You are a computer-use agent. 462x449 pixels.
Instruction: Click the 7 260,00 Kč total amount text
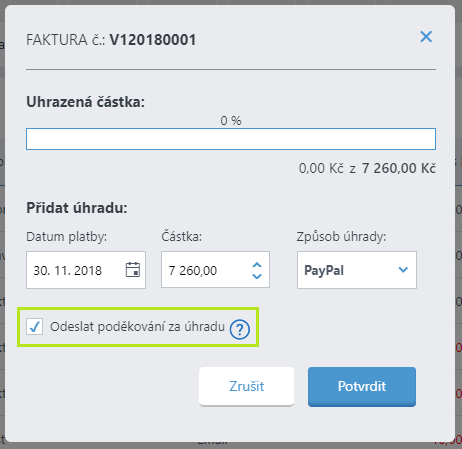coord(399,168)
